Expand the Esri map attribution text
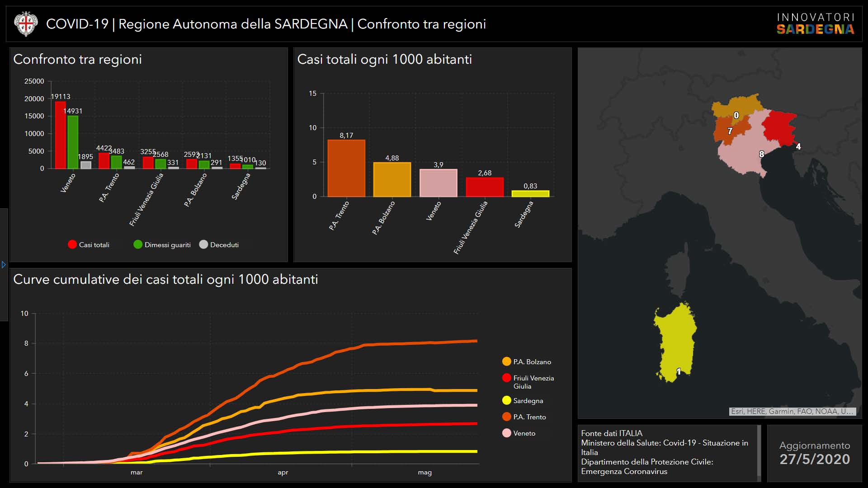 (792, 411)
